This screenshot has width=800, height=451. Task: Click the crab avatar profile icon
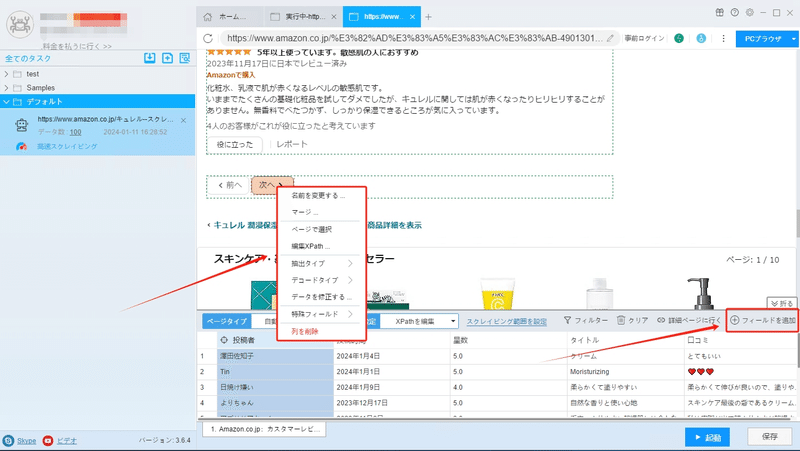point(20,24)
